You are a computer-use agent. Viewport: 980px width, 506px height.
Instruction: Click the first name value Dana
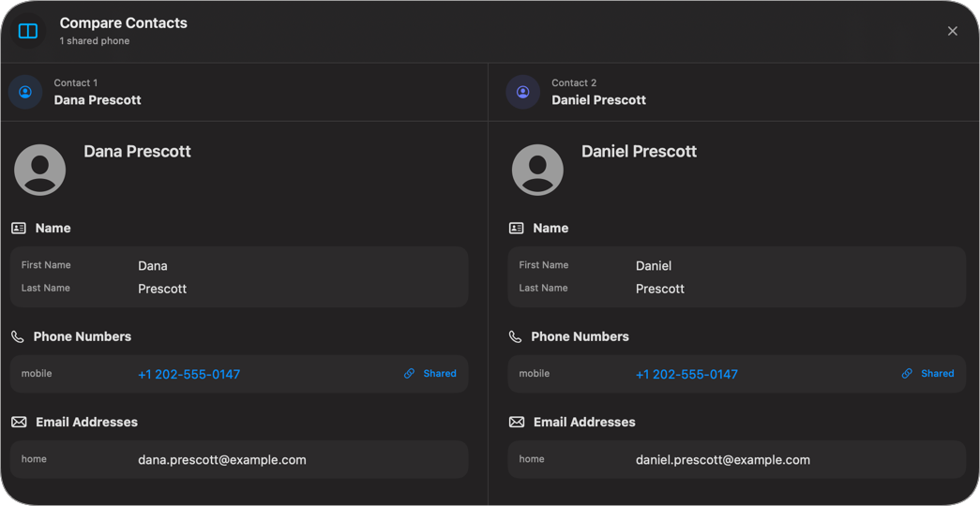click(x=153, y=265)
